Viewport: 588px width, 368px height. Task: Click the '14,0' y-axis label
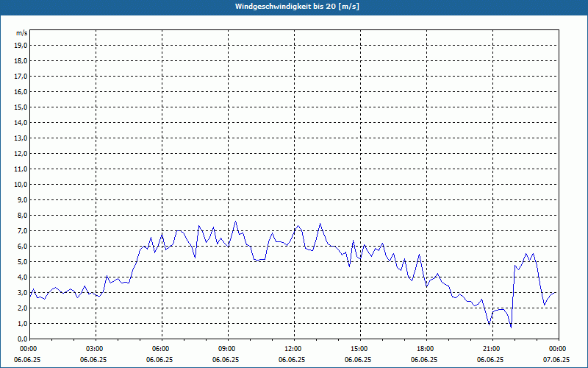21,122
